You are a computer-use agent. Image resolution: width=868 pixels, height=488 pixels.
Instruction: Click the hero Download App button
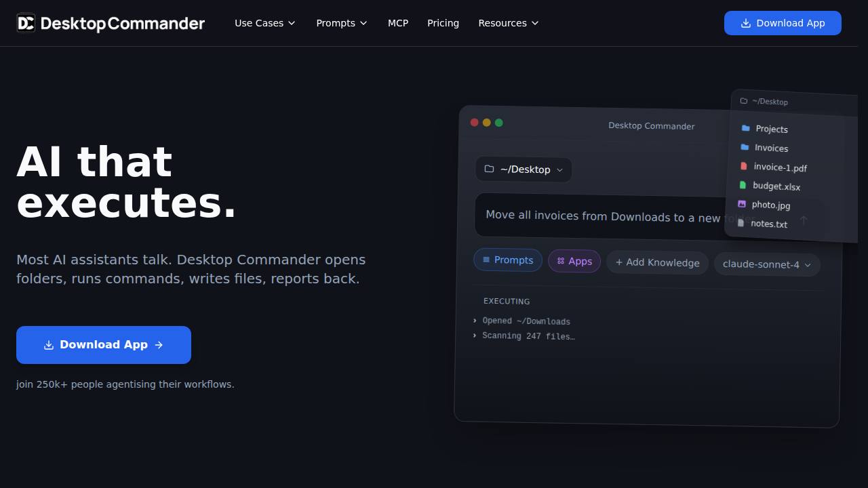[104, 345]
